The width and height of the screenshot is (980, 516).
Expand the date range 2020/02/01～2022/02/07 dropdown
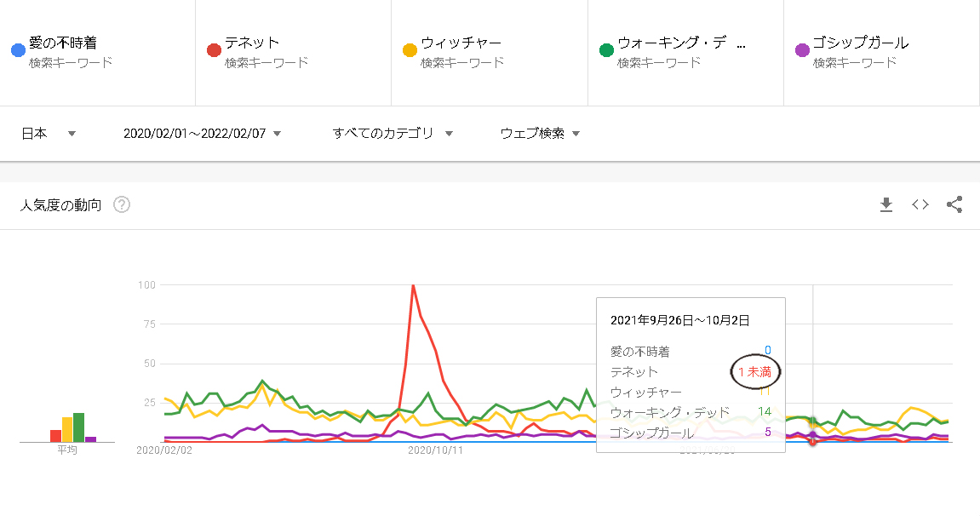[202, 133]
